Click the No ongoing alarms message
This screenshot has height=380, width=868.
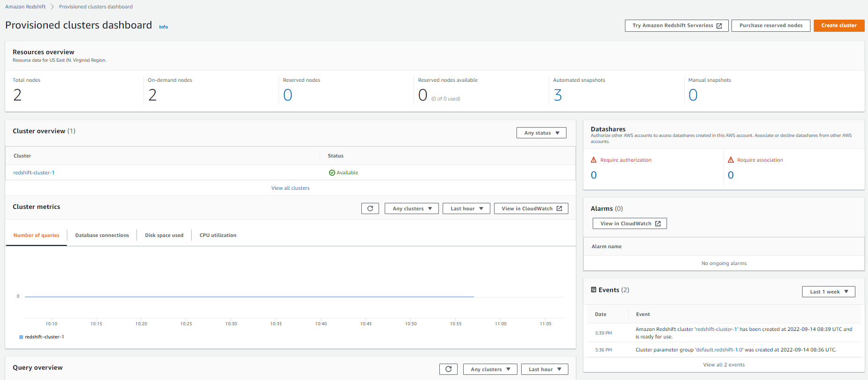click(x=724, y=263)
